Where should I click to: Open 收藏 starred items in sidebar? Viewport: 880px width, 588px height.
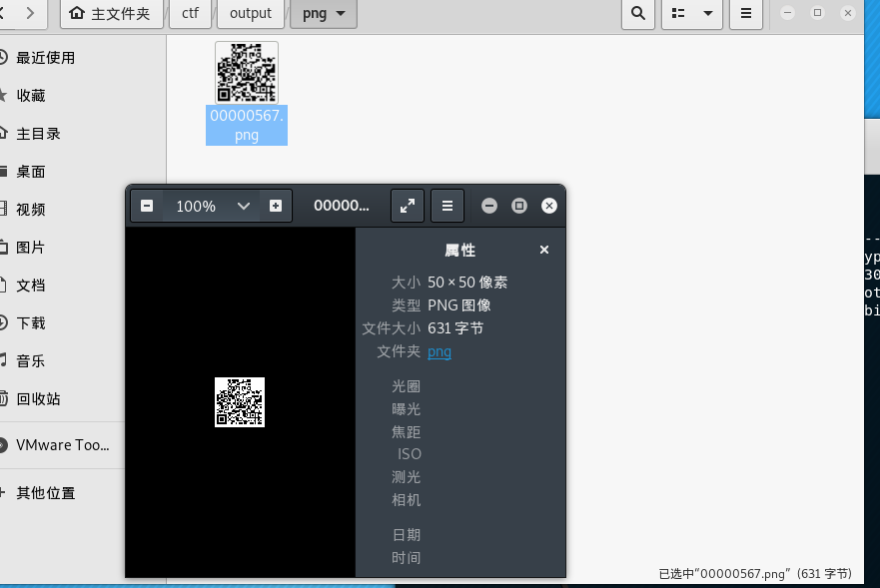[x=31, y=96]
